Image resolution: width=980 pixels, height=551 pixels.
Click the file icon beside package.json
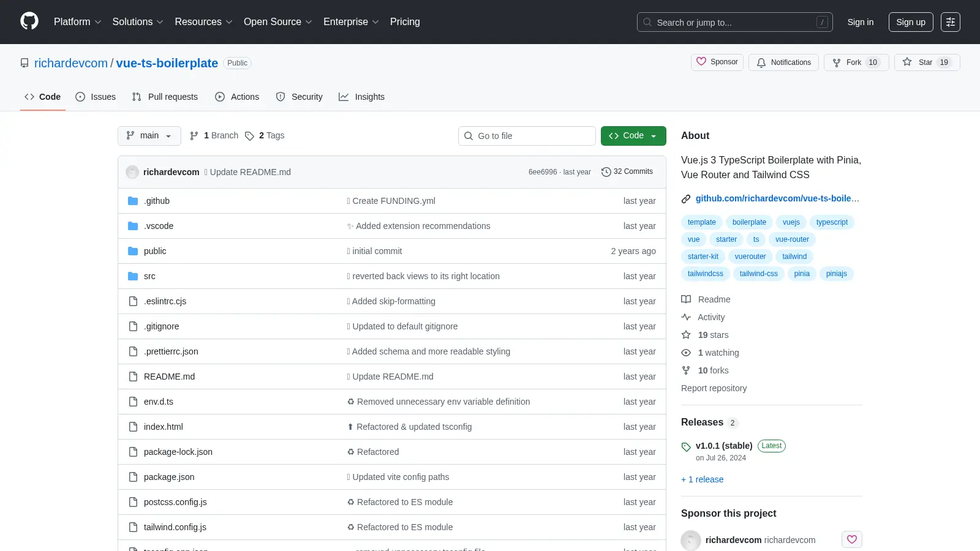tap(133, 477)
